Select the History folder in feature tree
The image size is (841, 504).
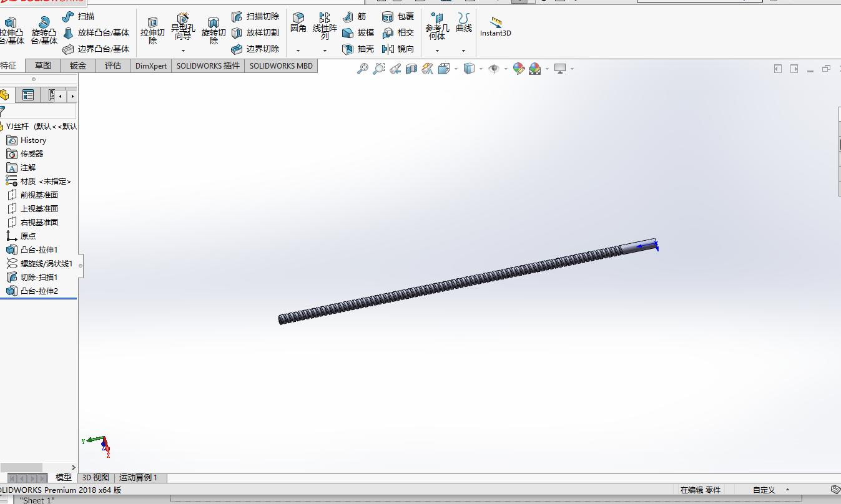pyautogui.click(x=26, y=140)
